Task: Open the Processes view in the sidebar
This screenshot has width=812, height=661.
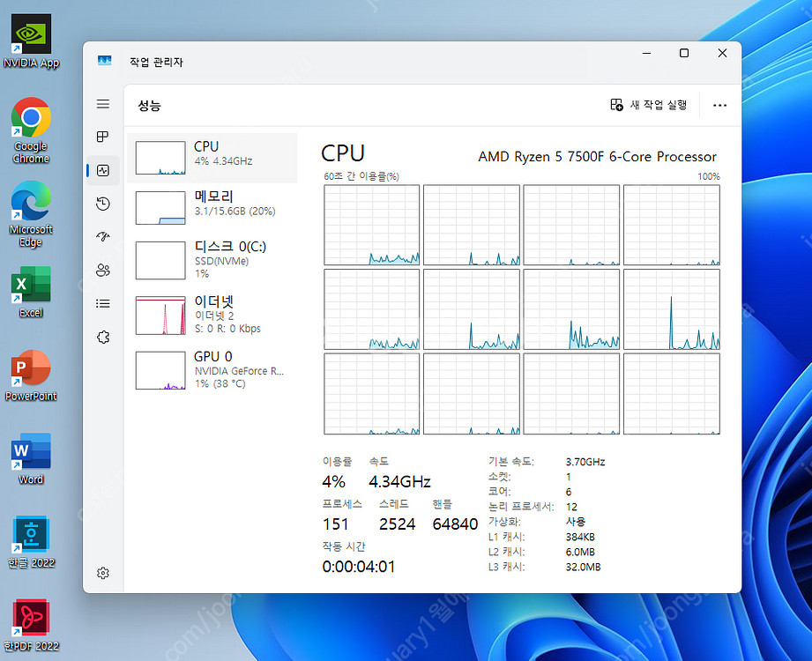Action: (x=102, y=137)
